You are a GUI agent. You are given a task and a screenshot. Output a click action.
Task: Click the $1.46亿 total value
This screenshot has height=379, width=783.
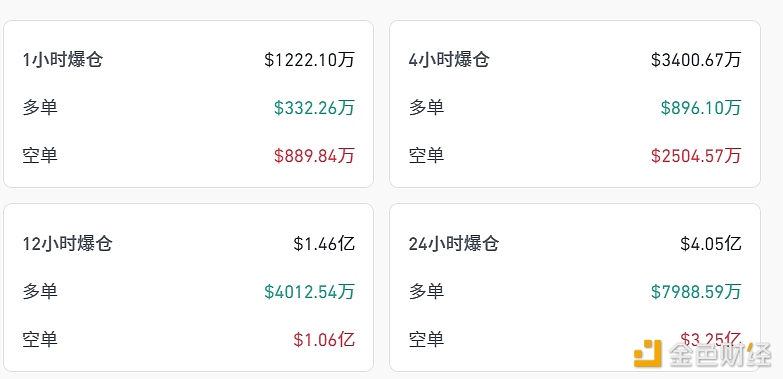[x=324, y=244]
